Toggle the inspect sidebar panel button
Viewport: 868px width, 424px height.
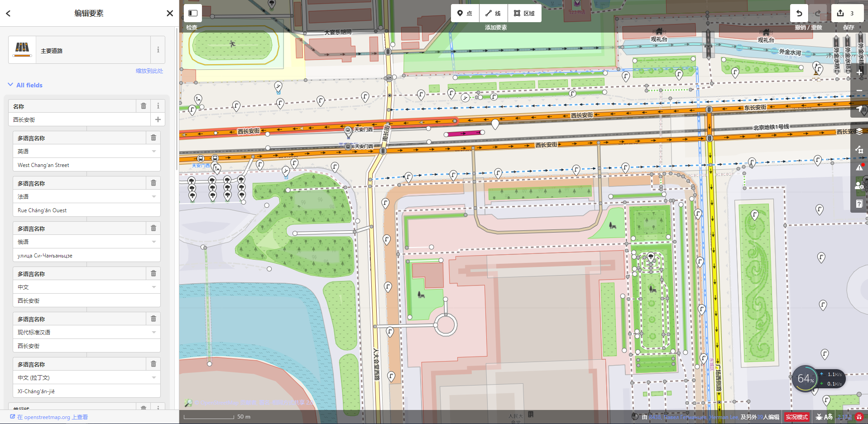point(193,13)
